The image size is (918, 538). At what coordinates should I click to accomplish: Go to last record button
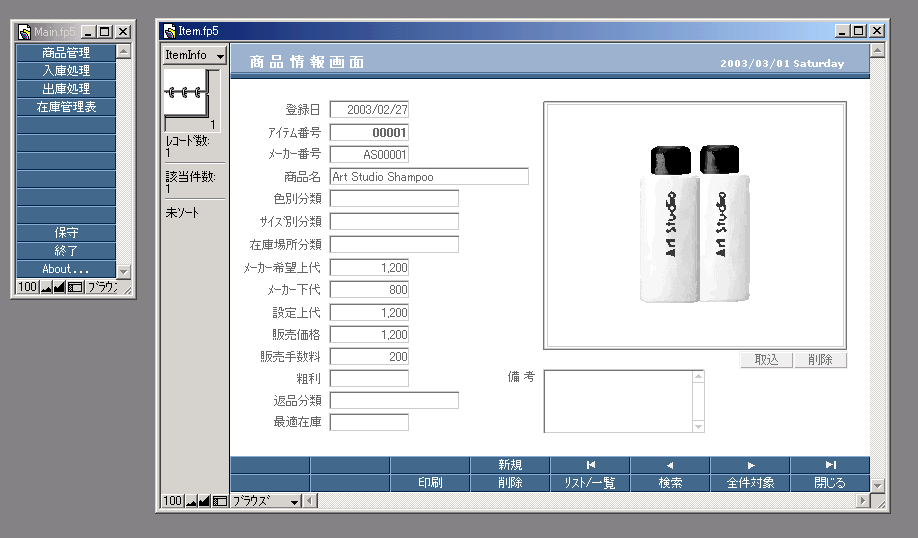point(830,465)
